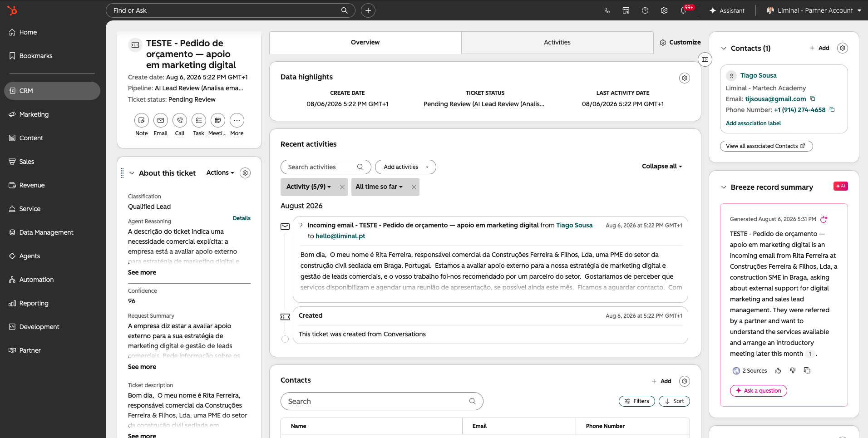Image resolution: width=868 pixels, height=438 pixels.
Task: Open settings gear in top navigation
Action: [664, 10]
